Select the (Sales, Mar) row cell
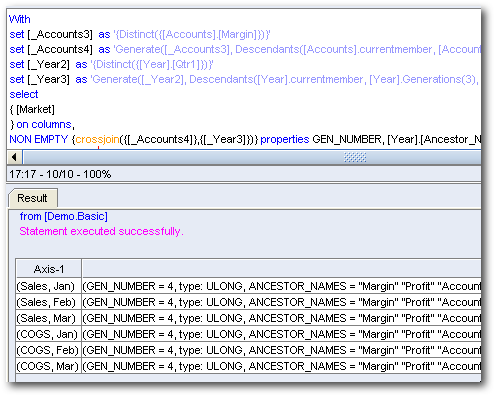 [x=49, y=318]
